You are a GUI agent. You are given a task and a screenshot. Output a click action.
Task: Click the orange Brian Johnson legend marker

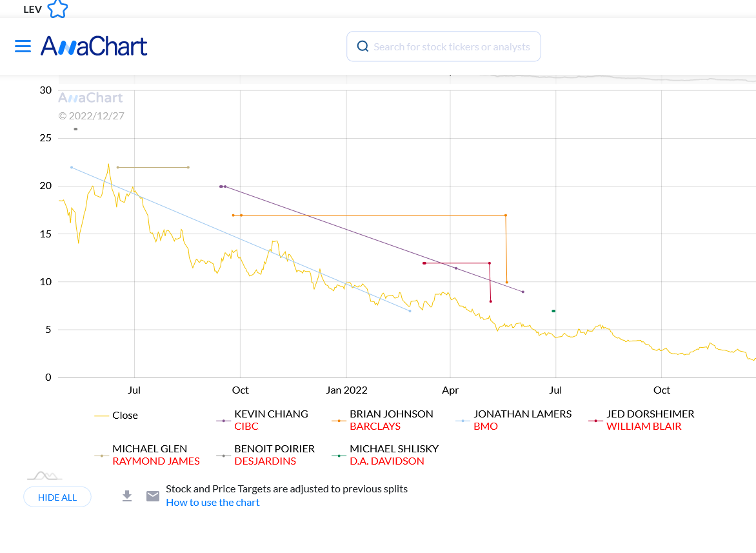[339, 421]
